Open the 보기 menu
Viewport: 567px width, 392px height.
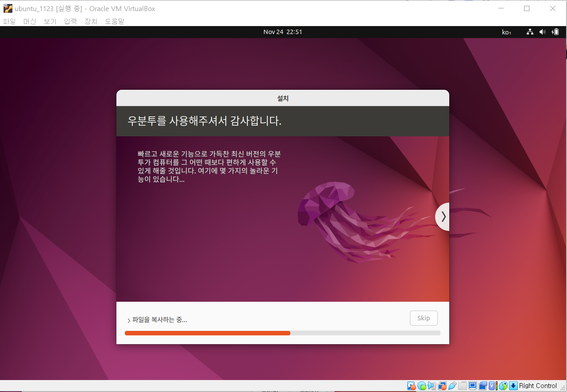[50, 21]
